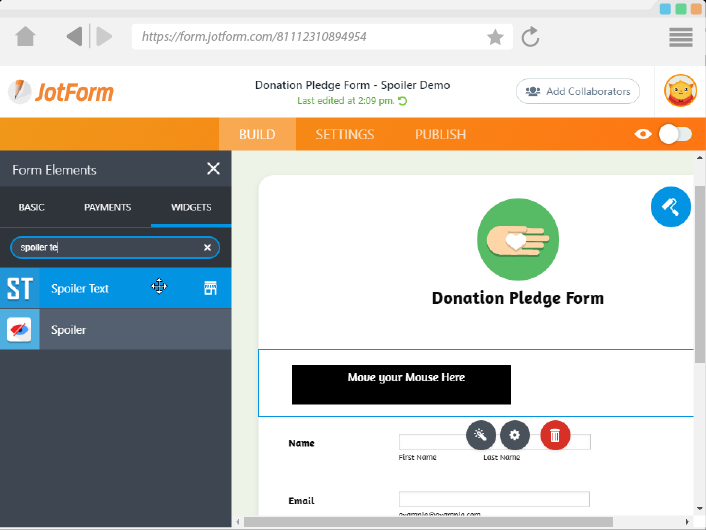Image resolution: width=706 pixels, height=530 pixels.
Task: Switch to the Settings tab
Action: 345,134
